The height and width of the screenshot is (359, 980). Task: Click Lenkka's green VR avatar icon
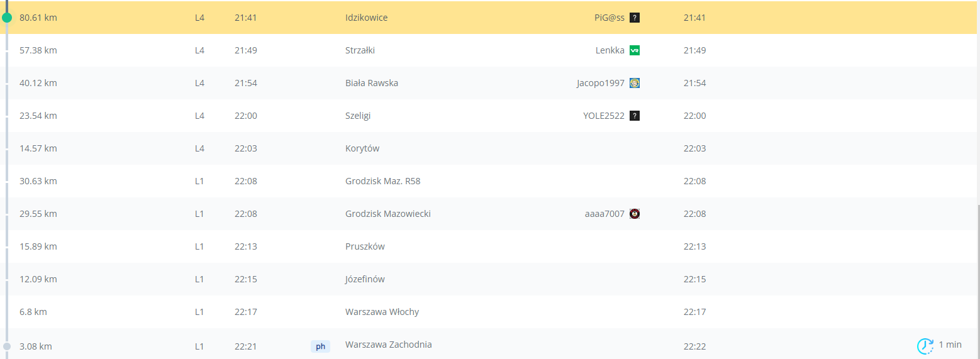[x=635, y=50]
